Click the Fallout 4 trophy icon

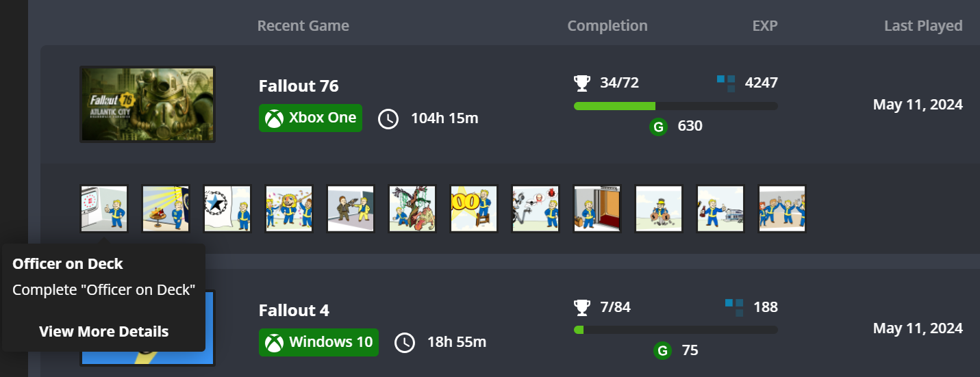click(x=581, y=307)
